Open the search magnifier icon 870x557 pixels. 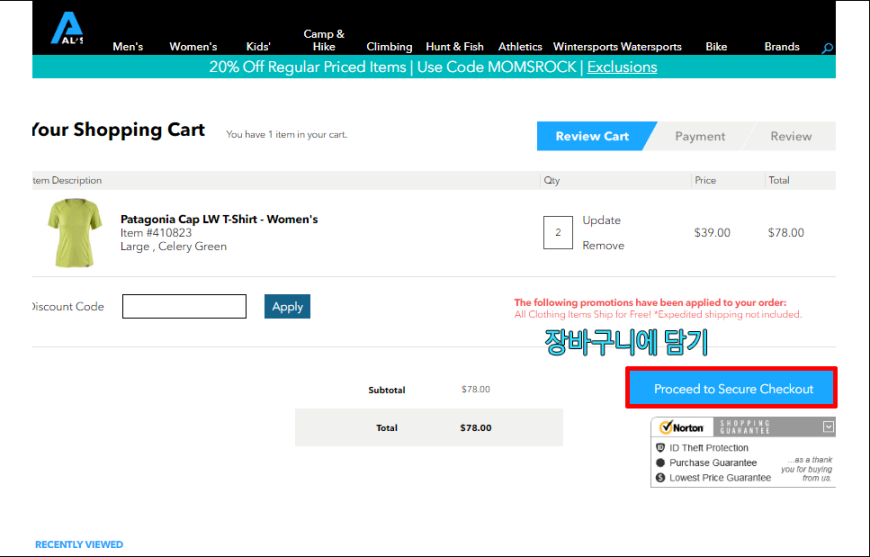827,48
